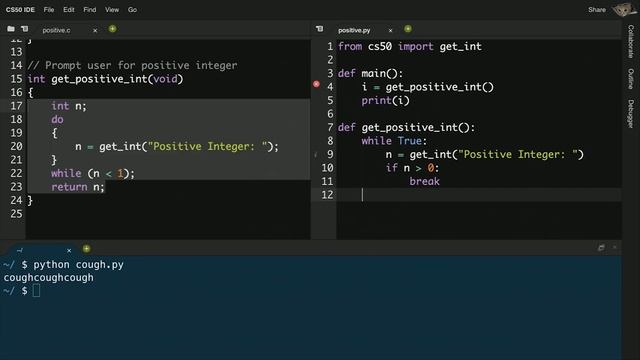
Task: Open the File menu
Action: coord(49,10)
